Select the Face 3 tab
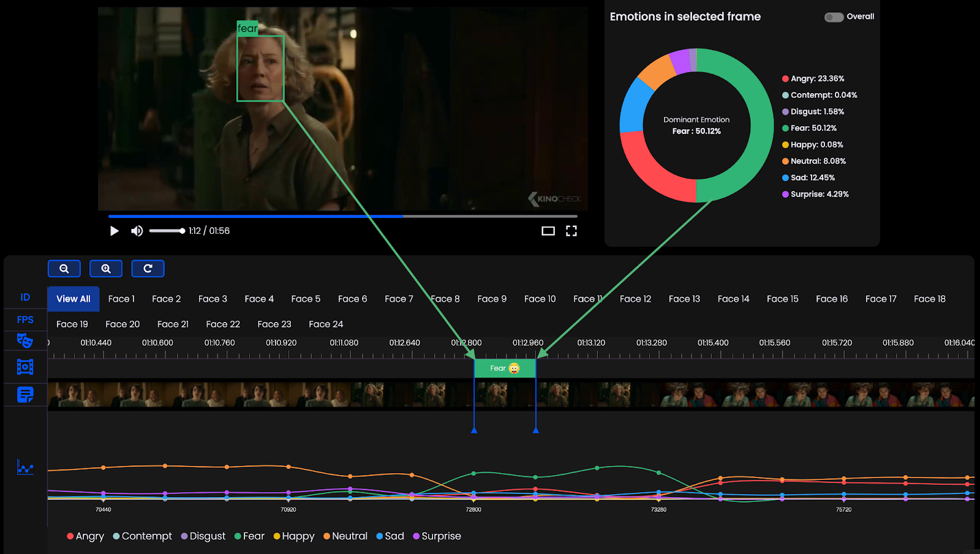The height and width of the screenshot is (554, 980). [x=213, y=299]
